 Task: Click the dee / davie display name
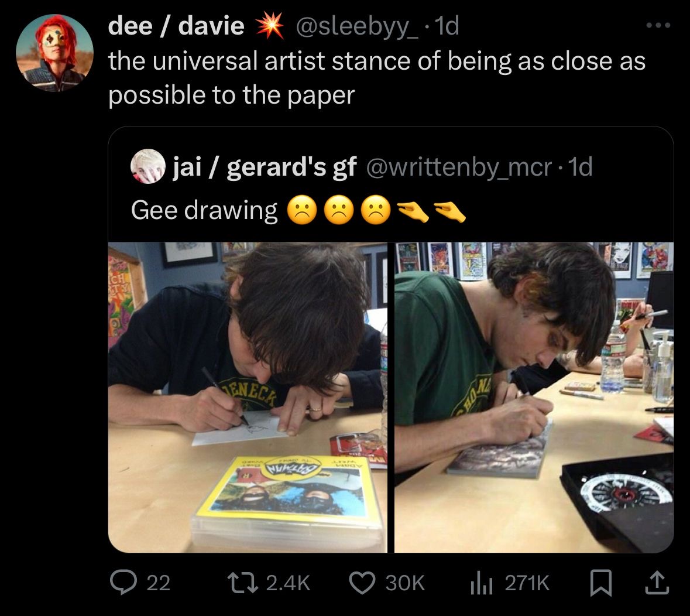(176, 26)
